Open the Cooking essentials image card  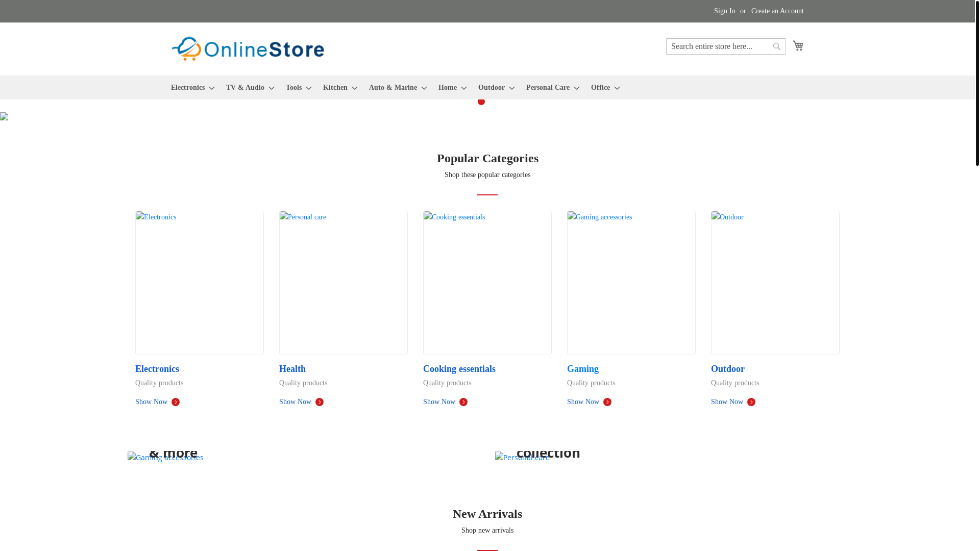[x=487, y=283]
